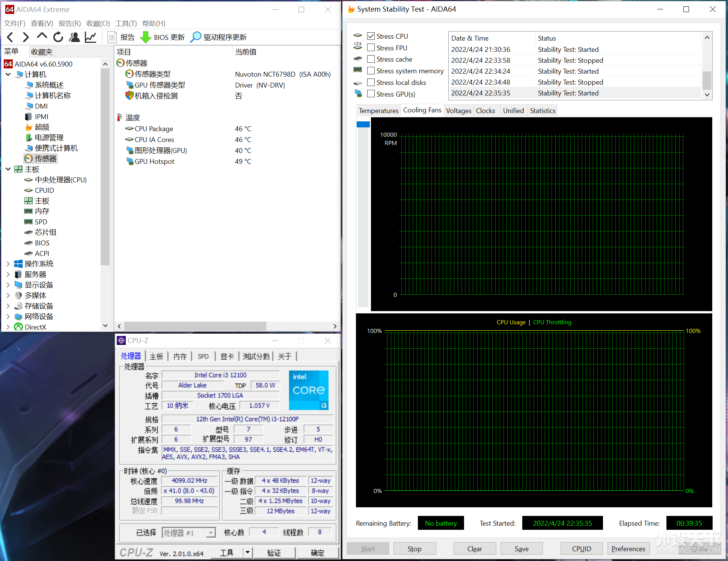This screenshot has width=728, height=561.
Task: Switch to the Statistics tab
Action: pos(543,110)
